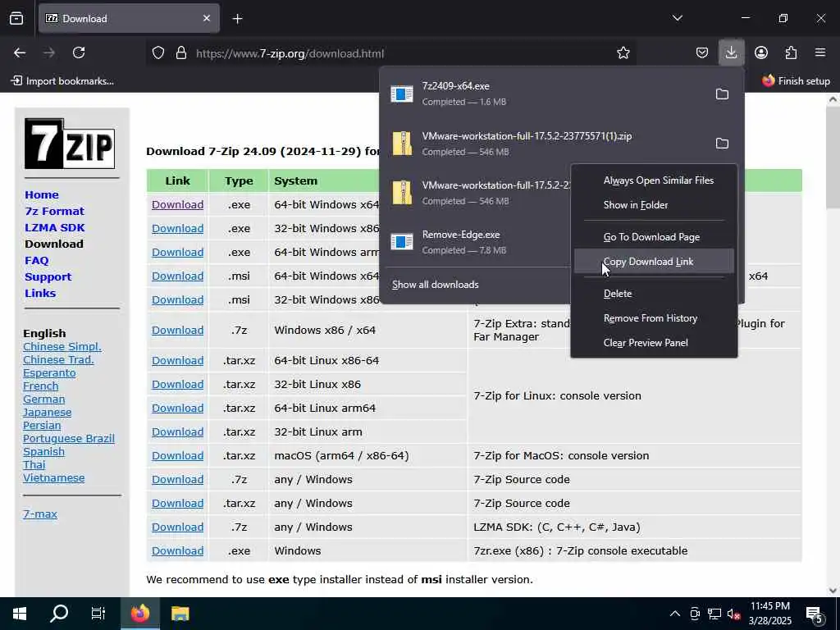840x630 pixels.
Task: Download the 7zr.exe Windows console executable
Action: point(177,550)
